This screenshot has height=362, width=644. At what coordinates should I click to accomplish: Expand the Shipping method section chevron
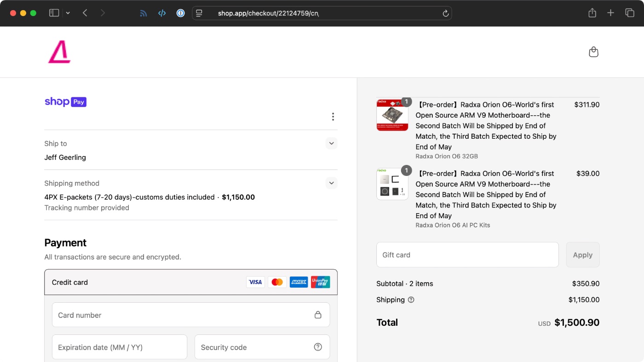point(332,183)
